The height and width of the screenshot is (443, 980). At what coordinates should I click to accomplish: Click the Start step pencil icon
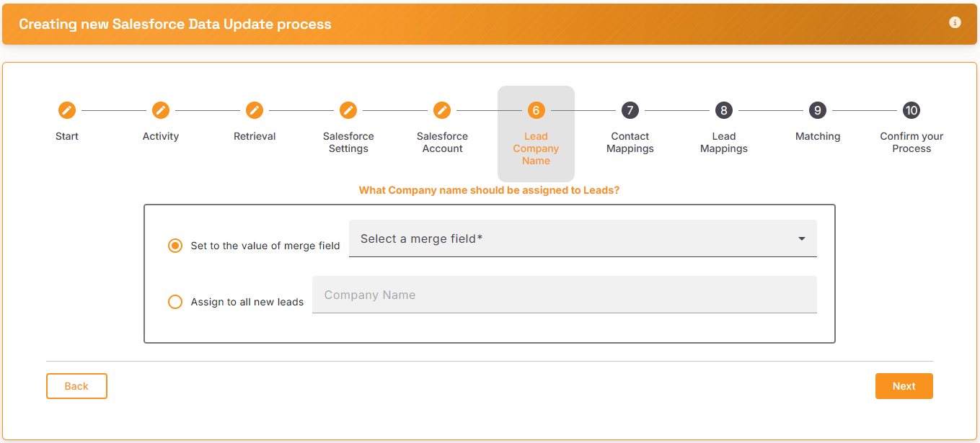67,110
